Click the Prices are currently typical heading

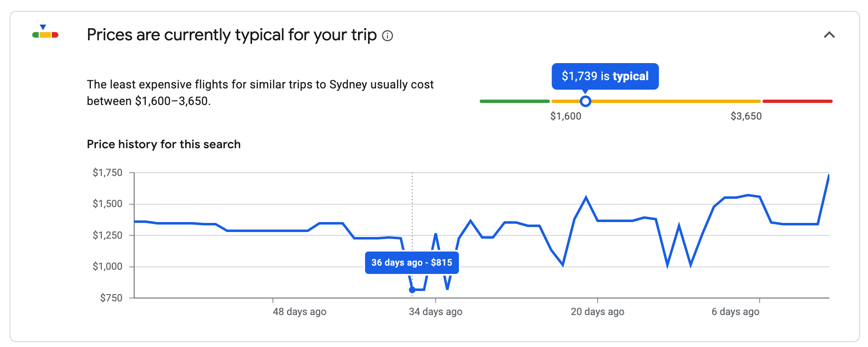232,35
